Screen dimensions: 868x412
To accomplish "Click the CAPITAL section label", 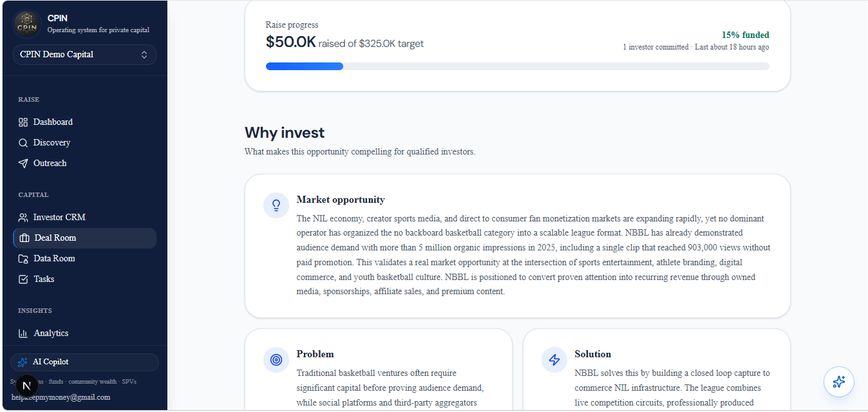I will point(33,195).
